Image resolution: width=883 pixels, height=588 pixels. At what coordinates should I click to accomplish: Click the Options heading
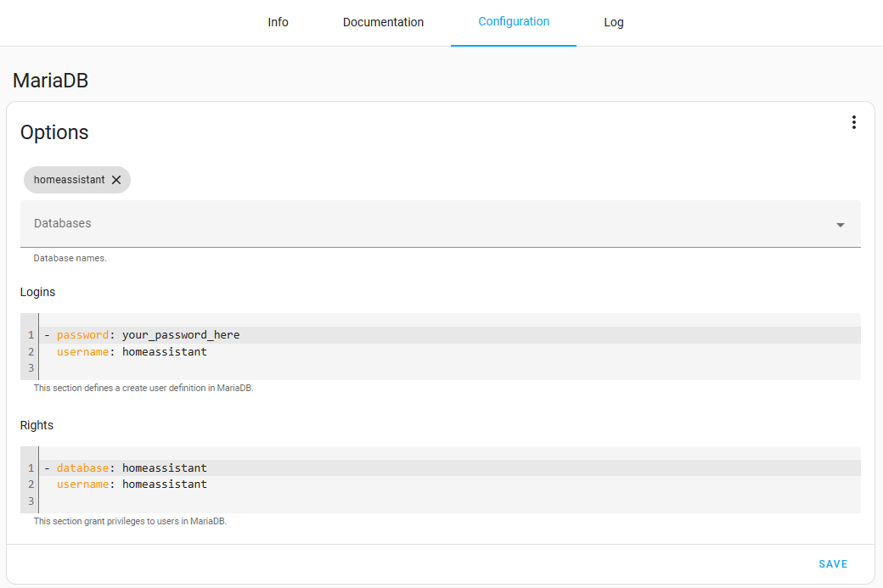54,132
